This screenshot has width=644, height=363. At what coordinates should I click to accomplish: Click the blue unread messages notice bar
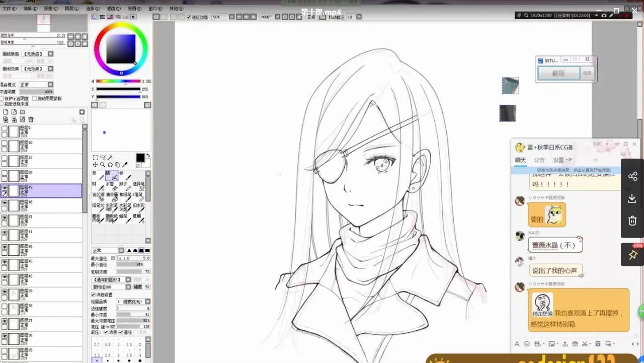566,171
